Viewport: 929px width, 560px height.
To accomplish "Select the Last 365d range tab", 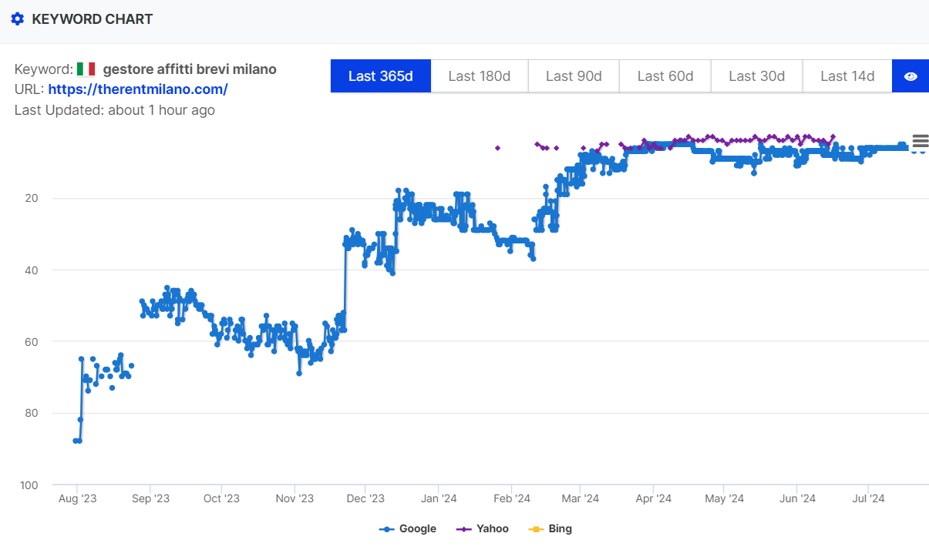I will [x=381, y=76].
